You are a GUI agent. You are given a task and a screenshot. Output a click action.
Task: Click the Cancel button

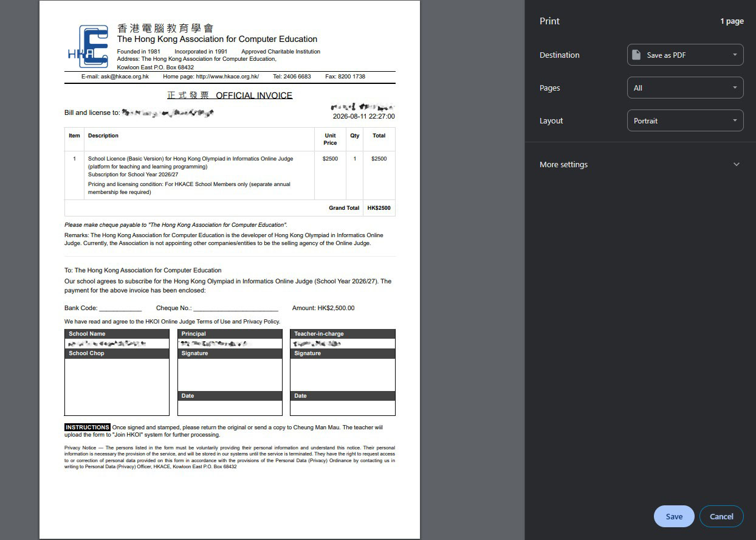(721, 516)
